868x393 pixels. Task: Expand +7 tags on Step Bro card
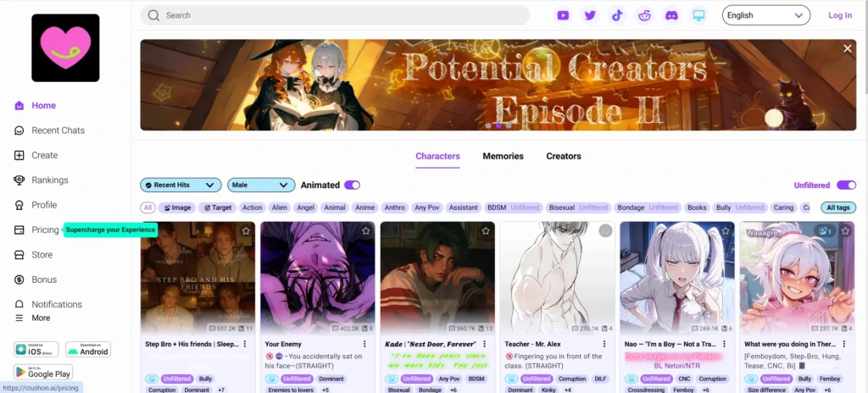221,390
